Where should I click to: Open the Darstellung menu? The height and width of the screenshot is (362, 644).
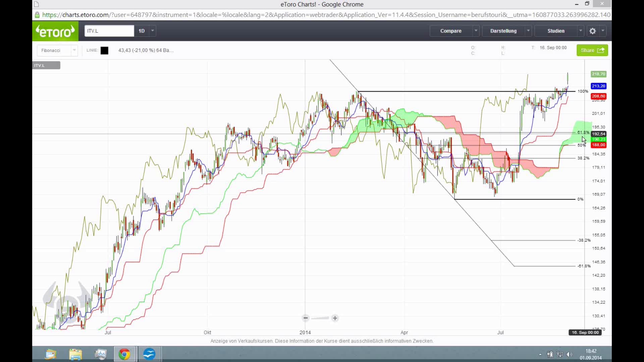tap(503, 31)
